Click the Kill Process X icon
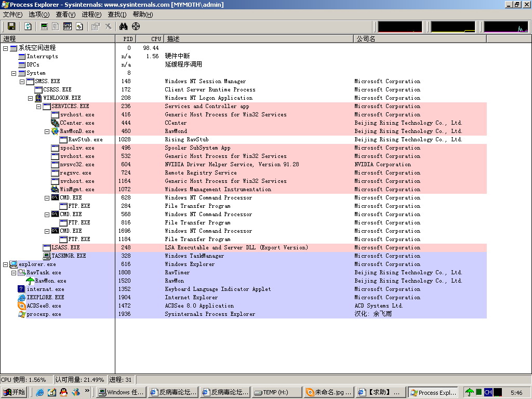The height and width of the screenshot is (399, 532). click(x=108, y=26)
